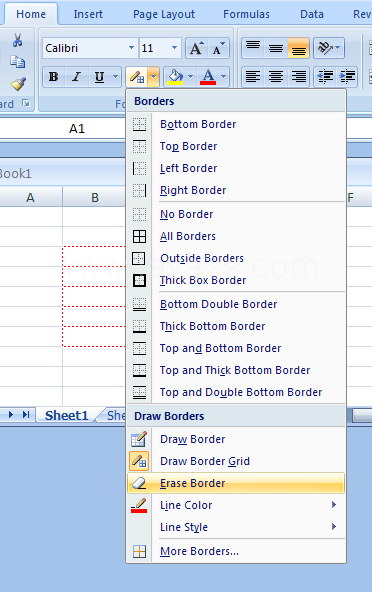
Task: Select Top and Thick Bottom Border
Action: click(236, 370)
